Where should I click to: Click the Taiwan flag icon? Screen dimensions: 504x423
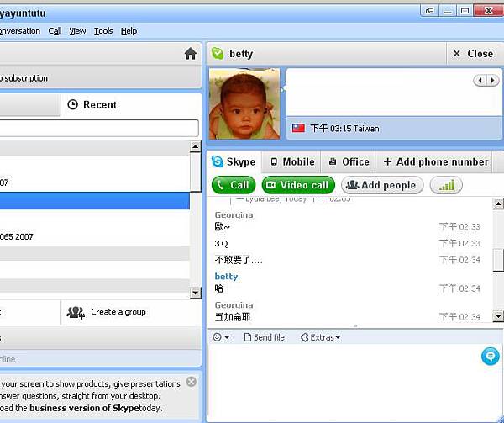pyautogui.click(x=298, y=129)
